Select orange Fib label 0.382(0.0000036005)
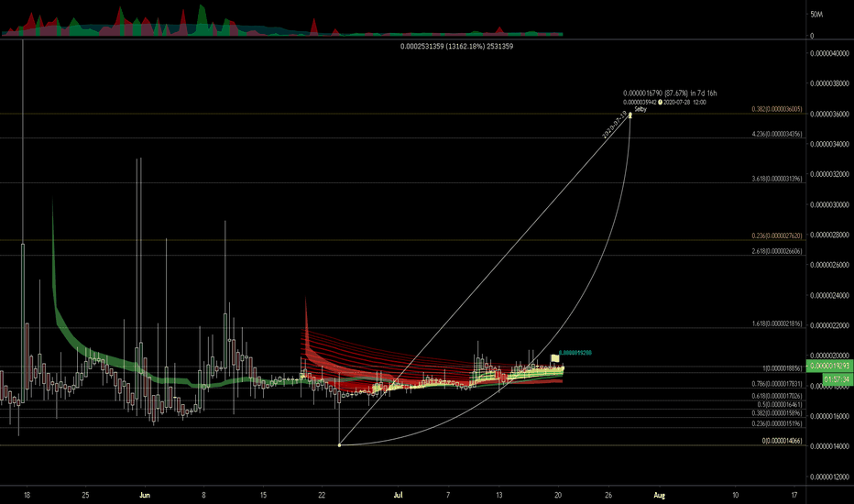The image size is (854, 504). coord(777,109)
